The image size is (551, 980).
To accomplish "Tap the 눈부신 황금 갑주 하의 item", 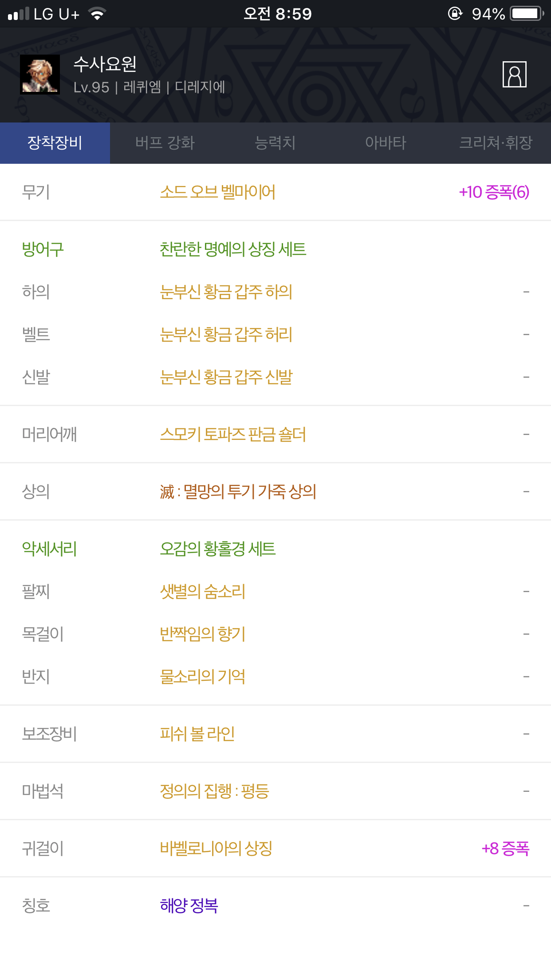I will click(x=226, y=292).
